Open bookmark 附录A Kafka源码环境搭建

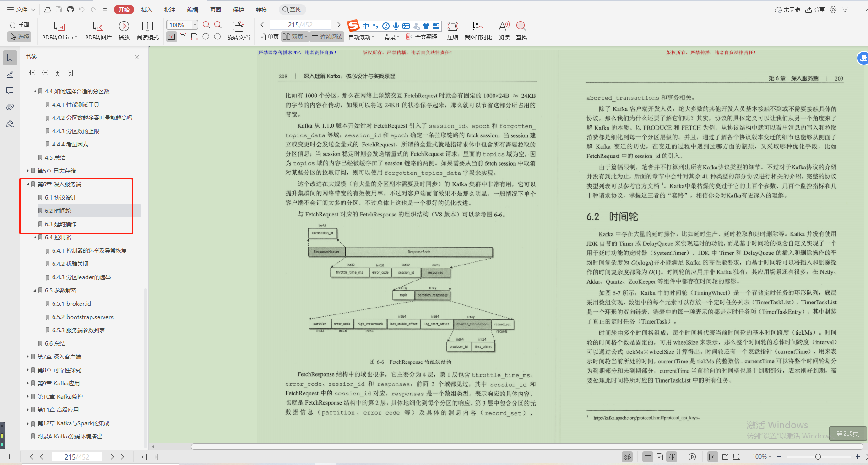(70, 437)
